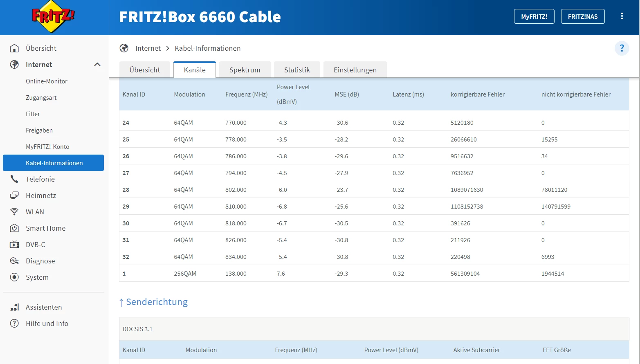Click the System circle icon

point(14,277)
